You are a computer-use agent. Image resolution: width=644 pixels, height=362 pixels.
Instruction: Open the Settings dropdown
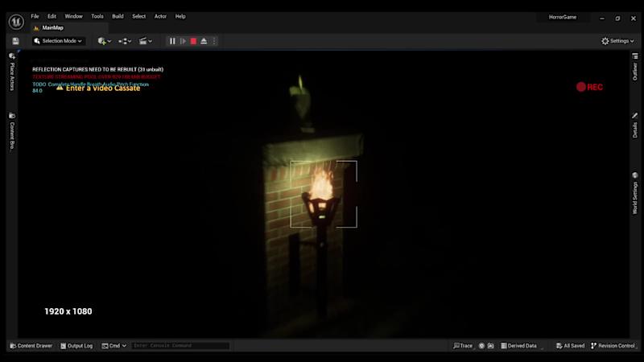617,41
